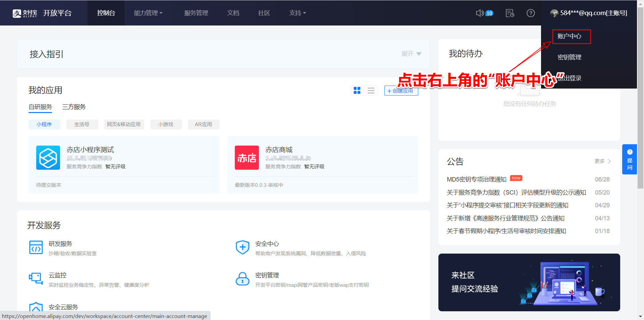
Task: Click the 研发服务 code icon
Action: coord(36,248)
